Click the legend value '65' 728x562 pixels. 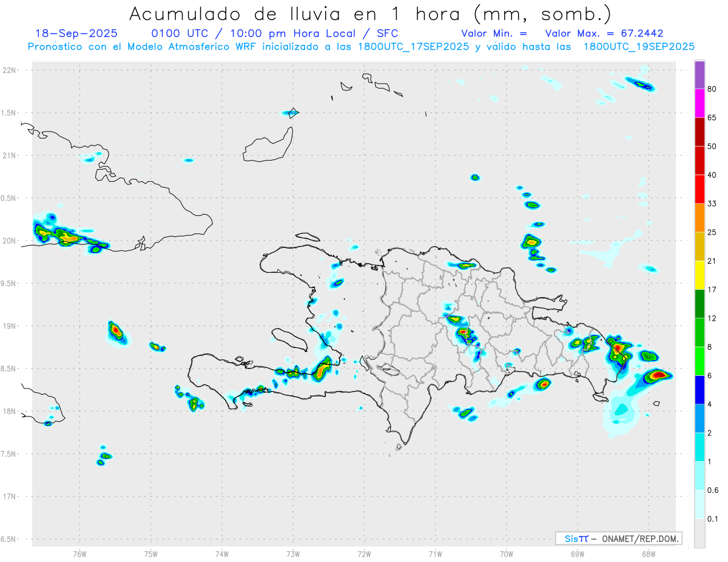[x=712, y=118]
